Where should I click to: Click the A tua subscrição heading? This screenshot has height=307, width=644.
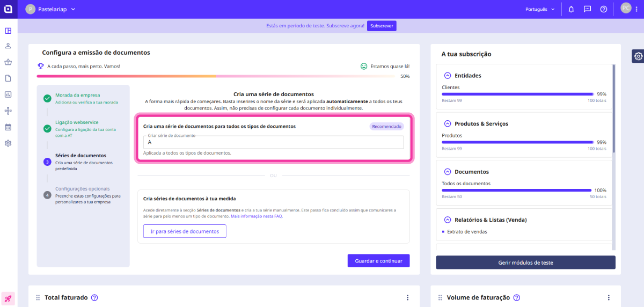(x=466, y=54)
